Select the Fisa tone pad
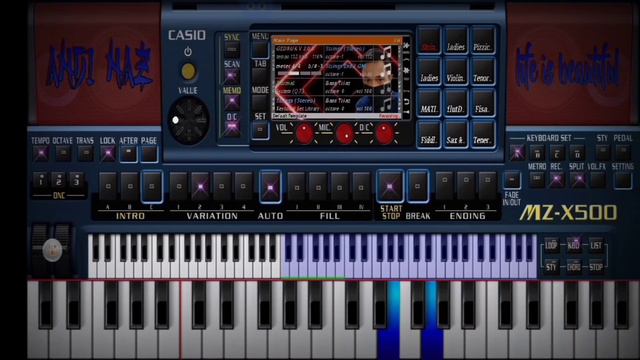This screenshot has height=360, width=640. 483,104
